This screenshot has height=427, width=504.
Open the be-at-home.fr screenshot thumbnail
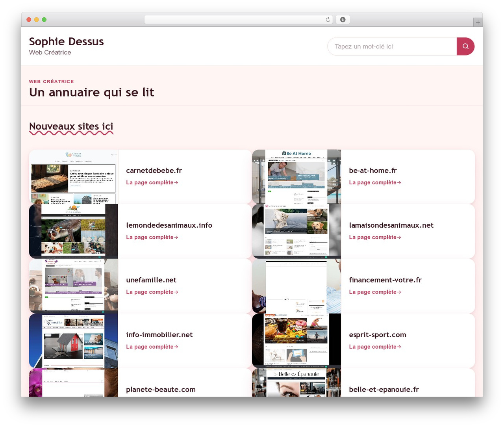coord(296,176)
